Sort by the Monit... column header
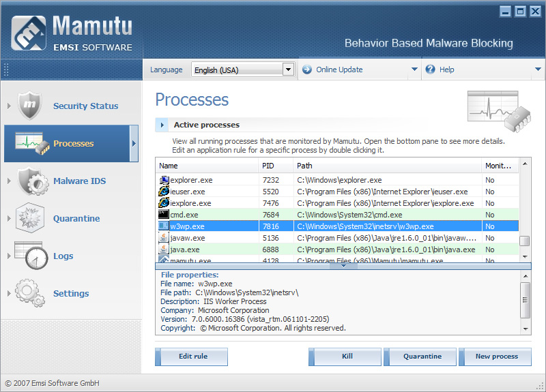Viewport: 546px width, 392px height. click(500, 166)
